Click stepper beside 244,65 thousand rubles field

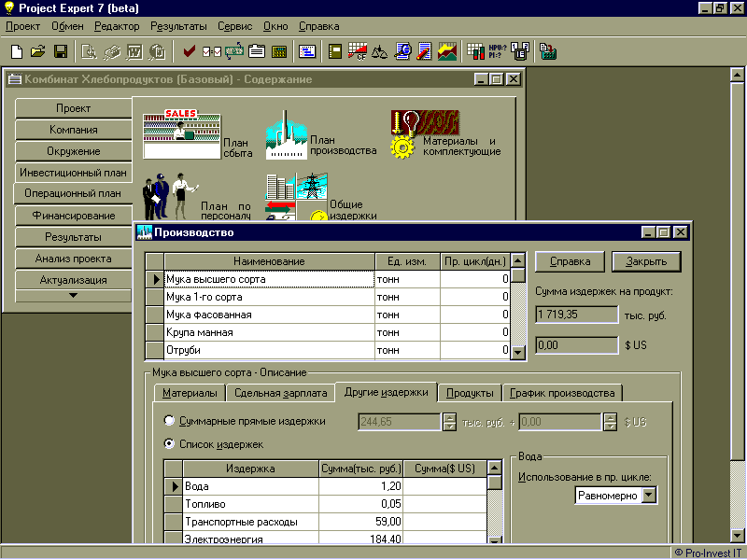[x=449, y=422]
